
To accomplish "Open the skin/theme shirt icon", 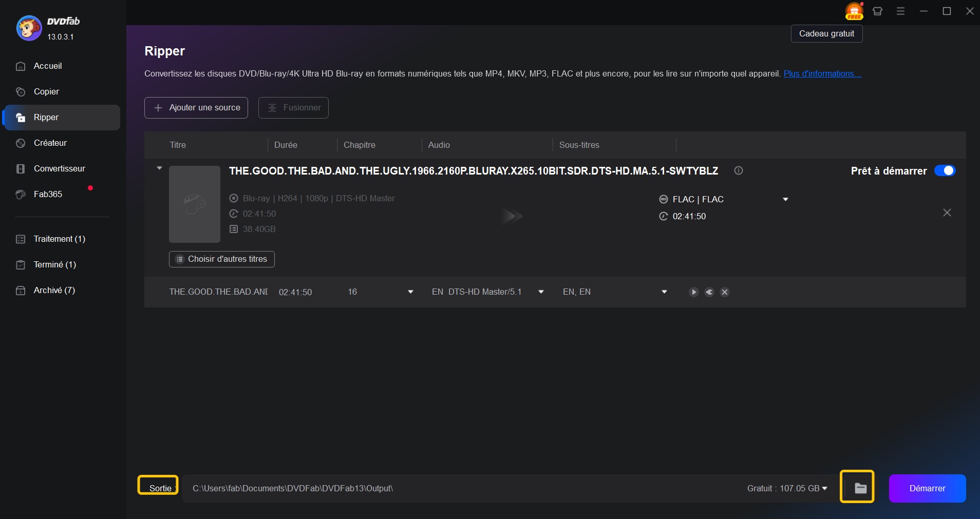I will 877,11.
